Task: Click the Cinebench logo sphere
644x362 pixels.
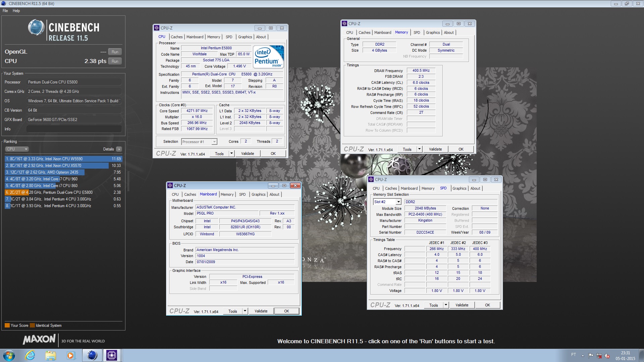Action: click(x=36, y=27)
